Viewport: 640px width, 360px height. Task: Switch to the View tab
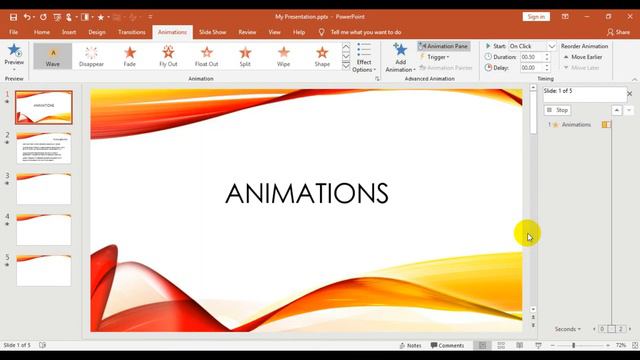pyautogui.click(x=274, y=32)
